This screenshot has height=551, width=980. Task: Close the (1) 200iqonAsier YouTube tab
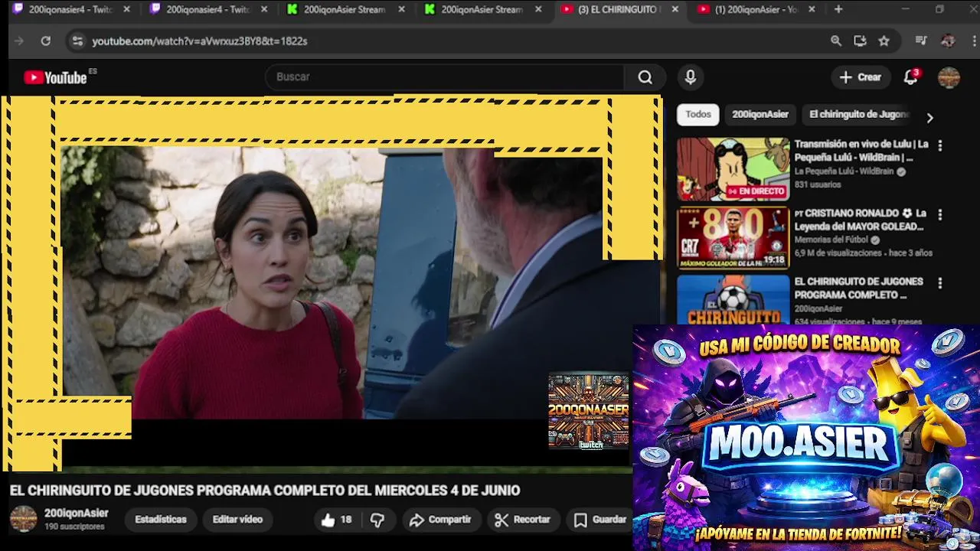click(x=812, y=9)
